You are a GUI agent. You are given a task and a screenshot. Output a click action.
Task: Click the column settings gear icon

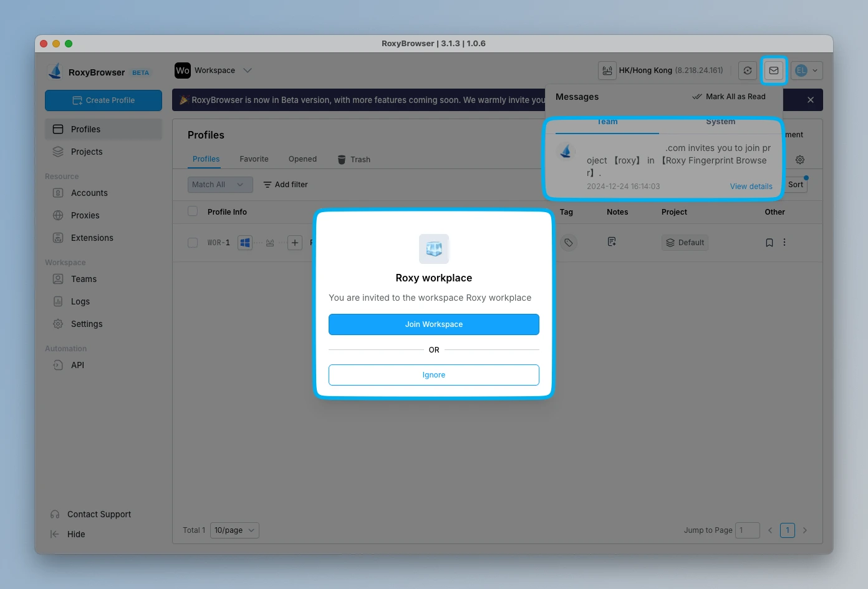pos(800,160)
